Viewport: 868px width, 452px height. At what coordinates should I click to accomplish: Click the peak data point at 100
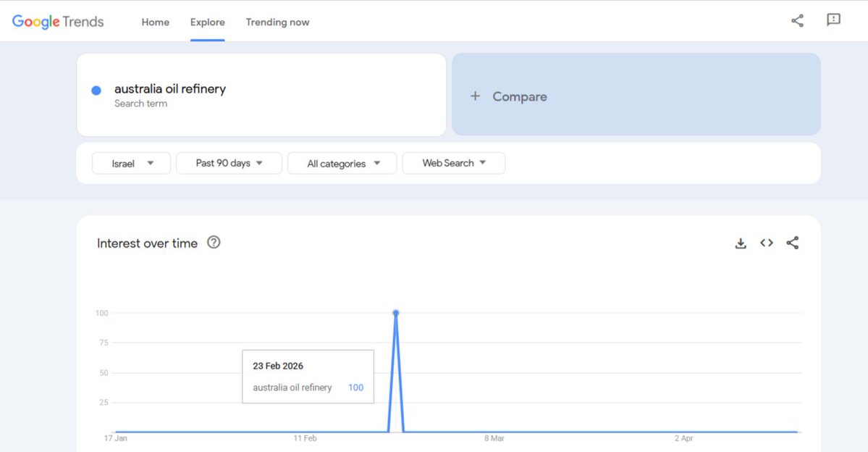click(x=396, y=313)
